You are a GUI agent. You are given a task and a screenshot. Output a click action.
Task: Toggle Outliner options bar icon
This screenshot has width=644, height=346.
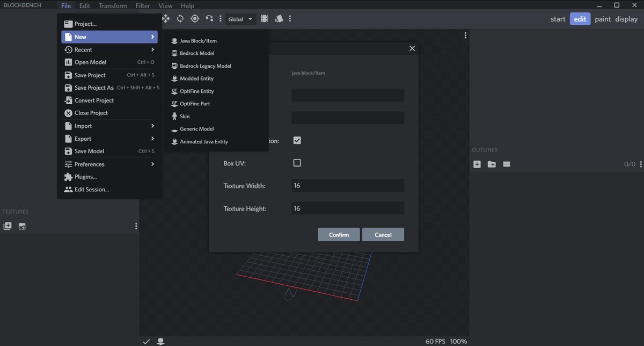(507, 164)
